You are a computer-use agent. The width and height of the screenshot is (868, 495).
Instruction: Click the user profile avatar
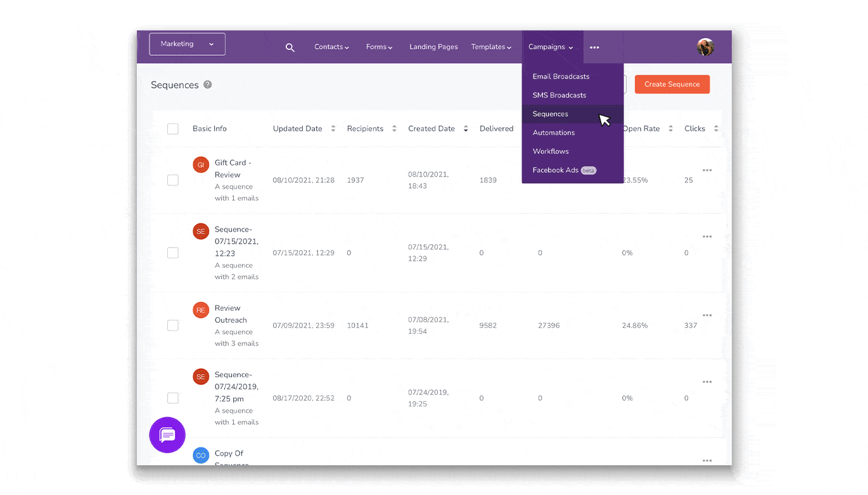[705, 47]
